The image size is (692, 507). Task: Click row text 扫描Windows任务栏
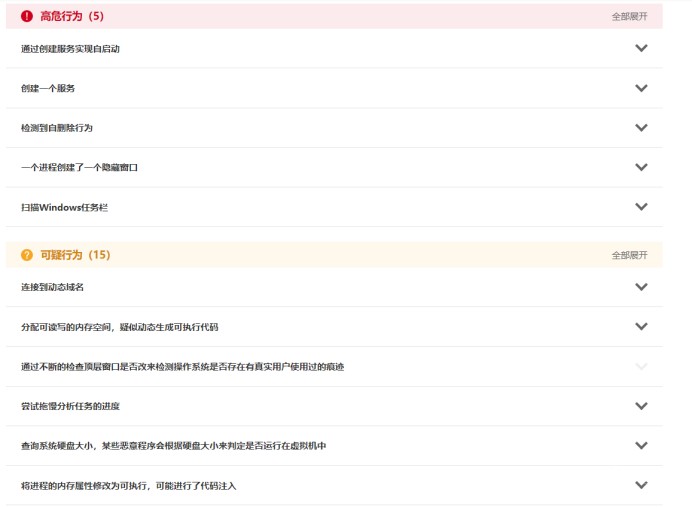pyautogui.click(x=64, y=207)
